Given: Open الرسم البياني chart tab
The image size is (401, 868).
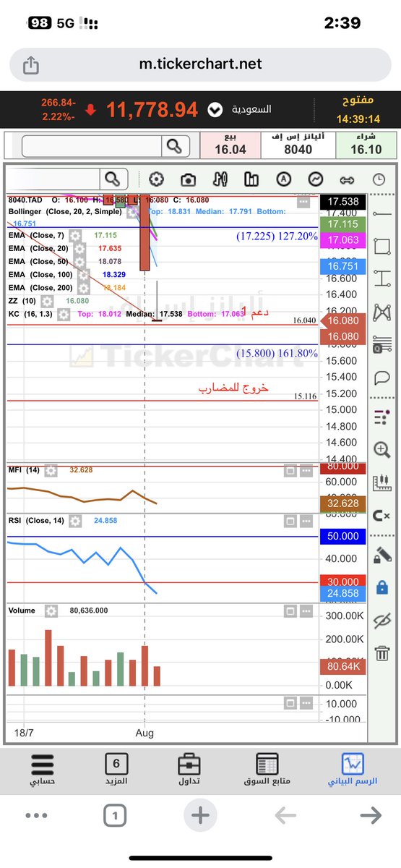Looking at the screenshot, I should pyautogui.click(x=353, y=770).
